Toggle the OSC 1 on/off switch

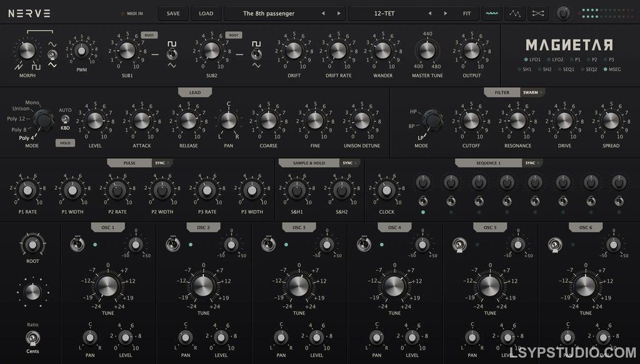77,244
